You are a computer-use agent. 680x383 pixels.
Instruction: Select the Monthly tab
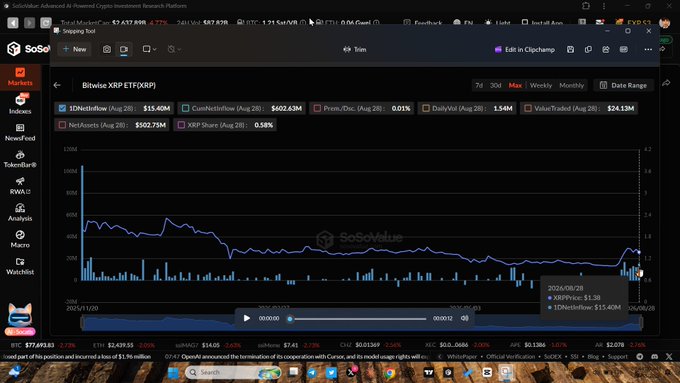click(x=572, y=85)
